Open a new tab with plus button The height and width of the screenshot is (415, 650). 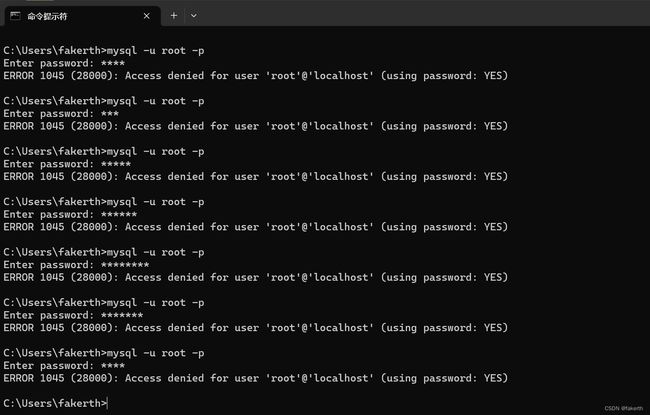coord(174,16)
